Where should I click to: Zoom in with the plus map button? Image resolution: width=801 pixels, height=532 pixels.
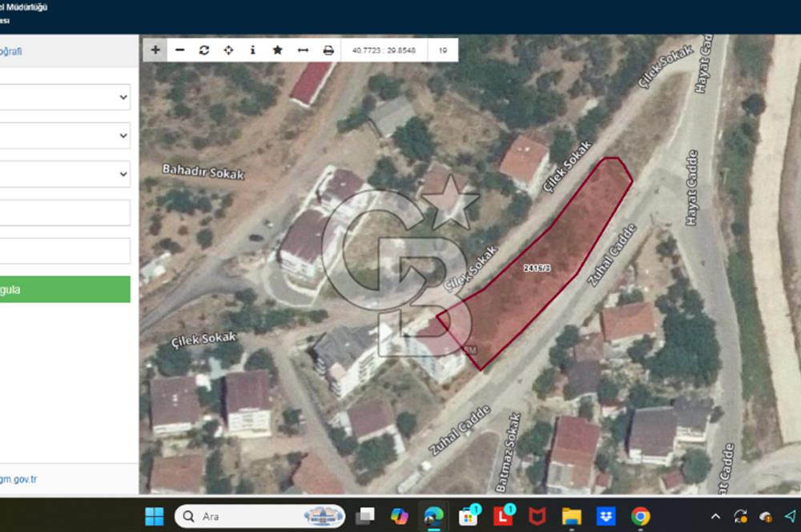(x=155, y=50)
